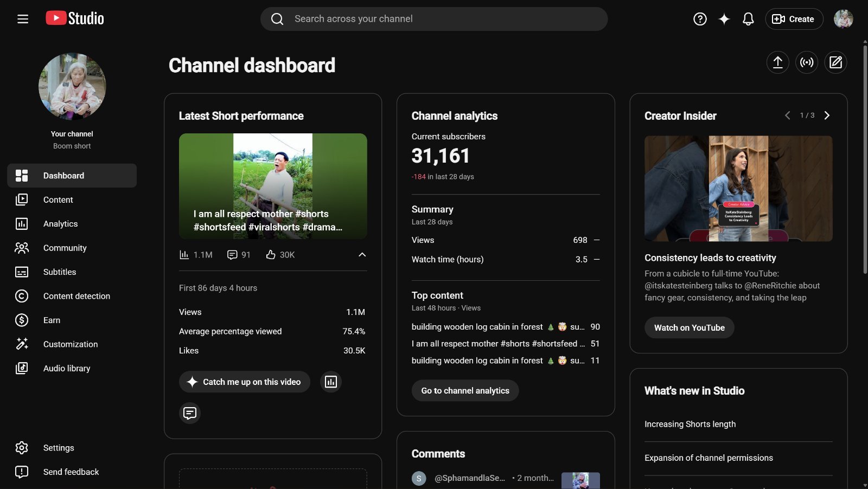Open the Help question mark icon

(x=700, y=19)
